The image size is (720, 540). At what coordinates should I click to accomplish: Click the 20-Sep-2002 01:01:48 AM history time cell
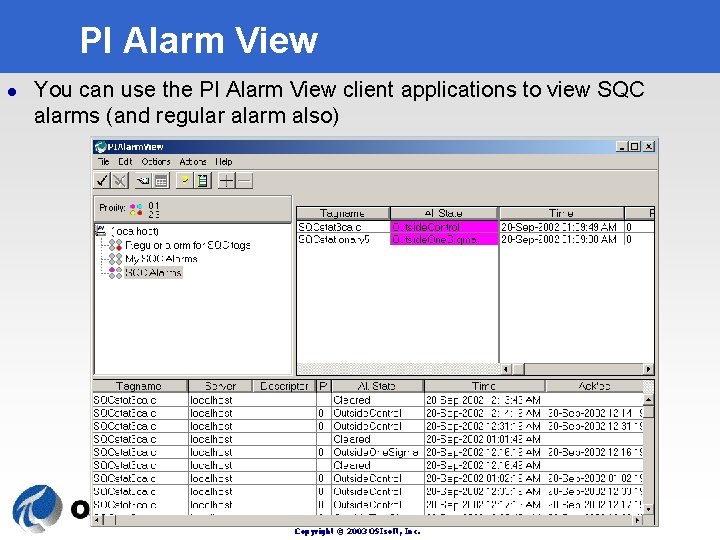pos(483,439)
